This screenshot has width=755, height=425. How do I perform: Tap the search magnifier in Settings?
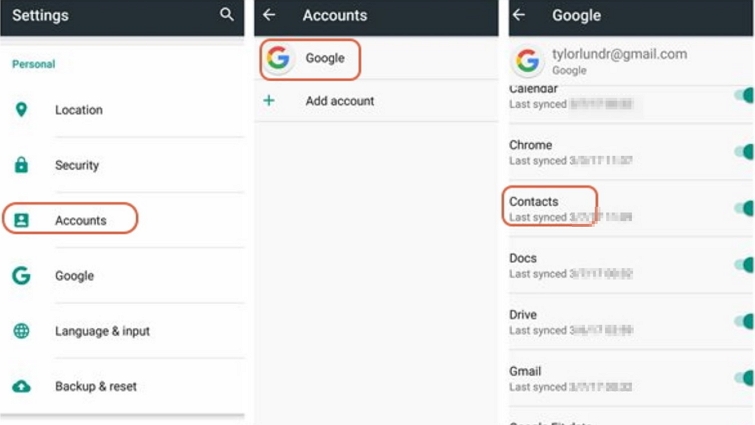pos(227,15)
